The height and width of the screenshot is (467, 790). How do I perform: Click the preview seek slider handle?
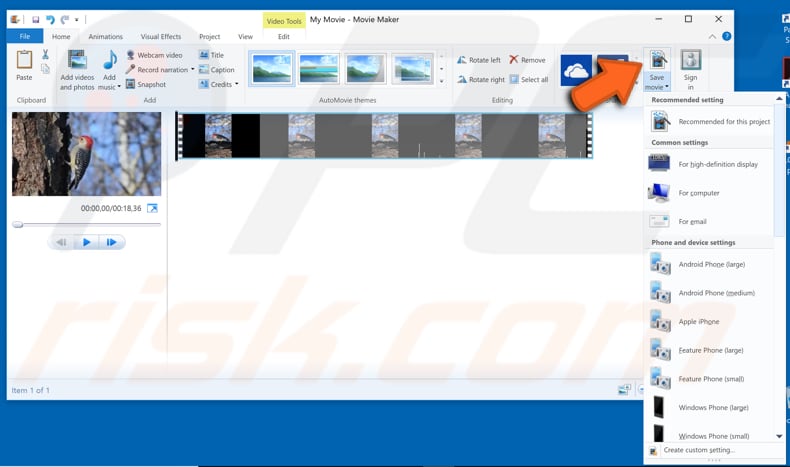pos(18,225)
